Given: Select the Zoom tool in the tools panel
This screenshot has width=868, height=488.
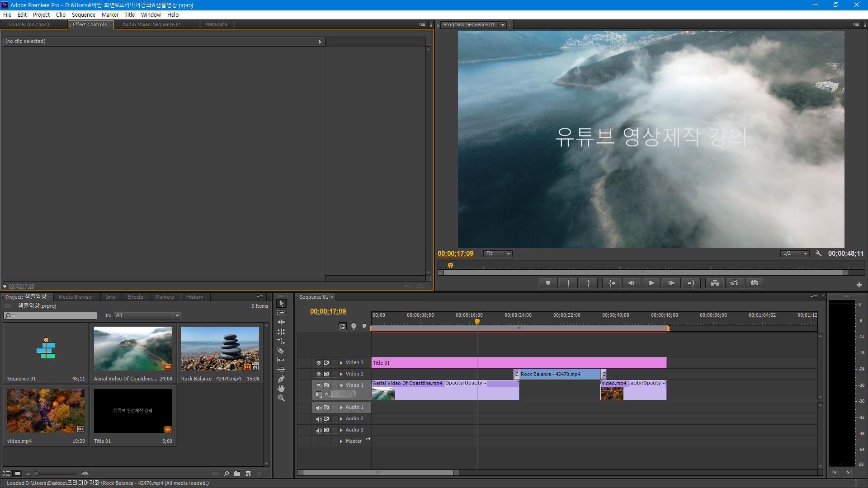Looking at the screenshot, I should 281,398.
